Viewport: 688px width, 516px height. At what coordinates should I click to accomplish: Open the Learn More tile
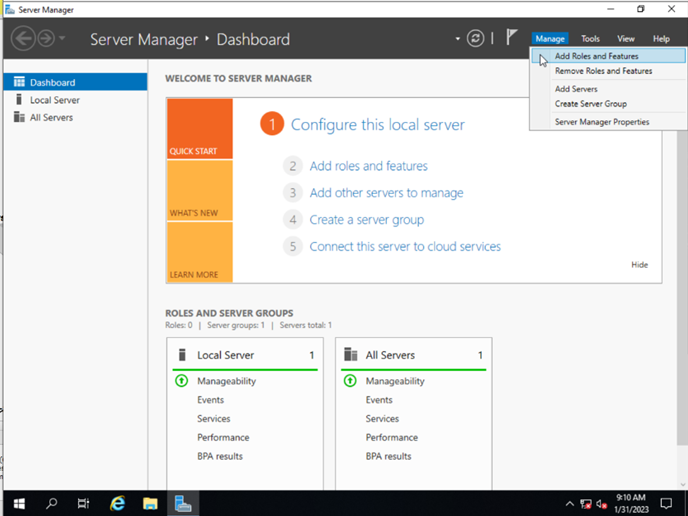tap(200, 252)
